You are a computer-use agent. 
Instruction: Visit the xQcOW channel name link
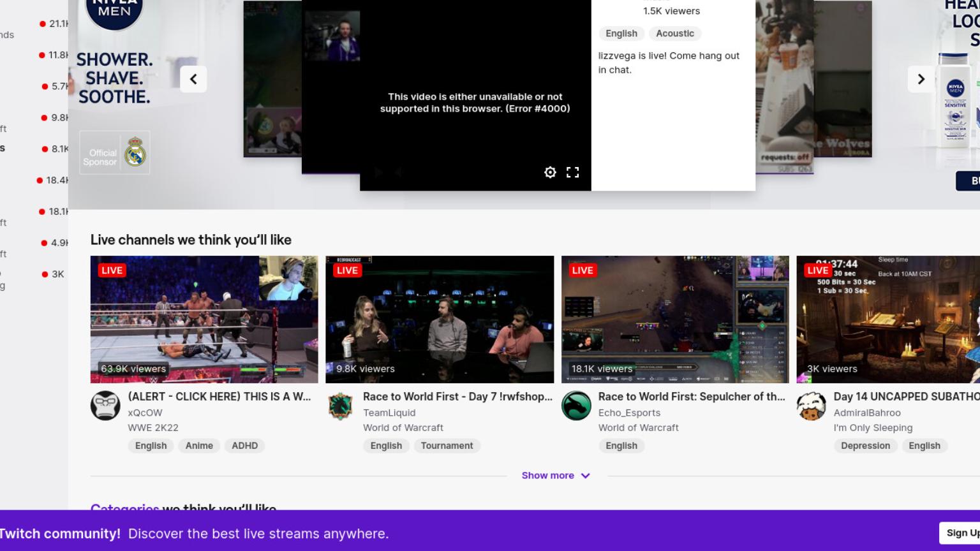click(145, 413)
